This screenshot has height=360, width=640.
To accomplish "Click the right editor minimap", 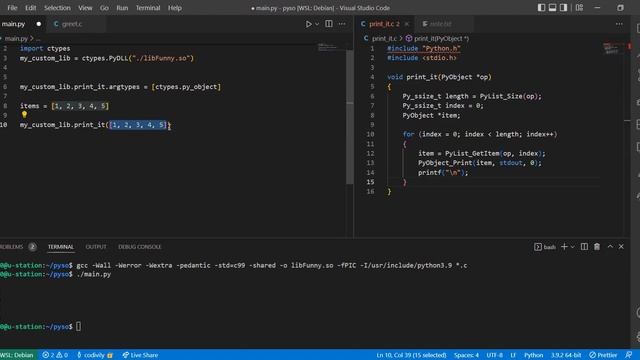I will click(613, 49).
